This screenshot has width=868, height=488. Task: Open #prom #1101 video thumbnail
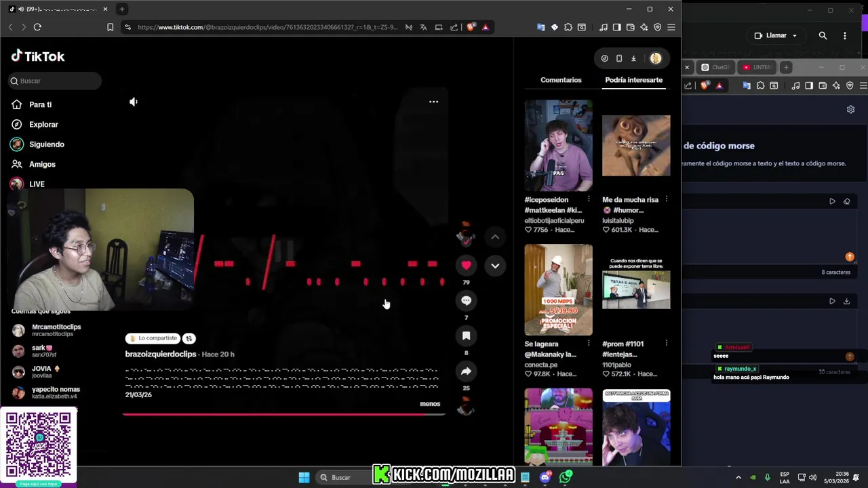point(636,290)
